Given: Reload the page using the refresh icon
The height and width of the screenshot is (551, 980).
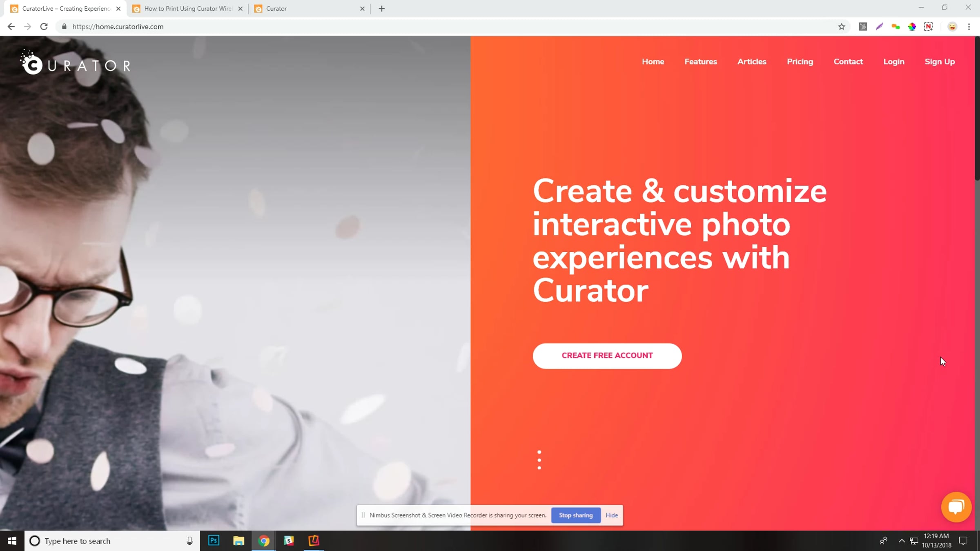Looking at the screenshot, I should coord(44,27).
